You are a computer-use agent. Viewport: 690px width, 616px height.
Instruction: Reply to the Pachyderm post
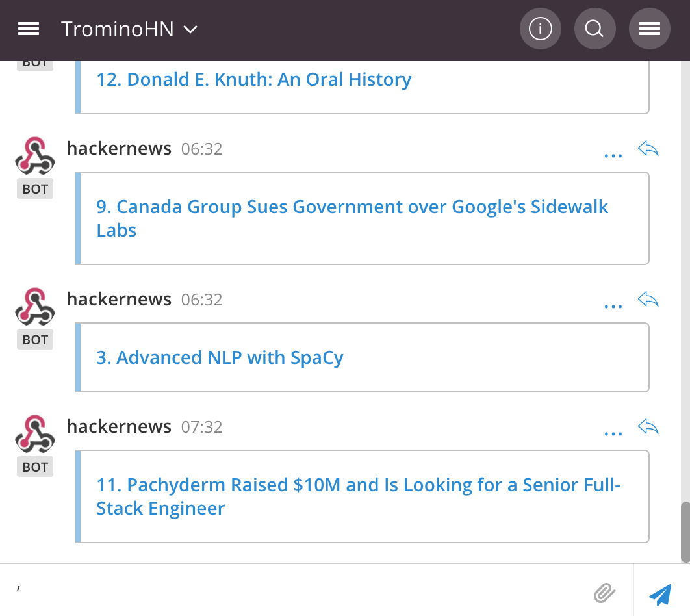click(648, 428)
